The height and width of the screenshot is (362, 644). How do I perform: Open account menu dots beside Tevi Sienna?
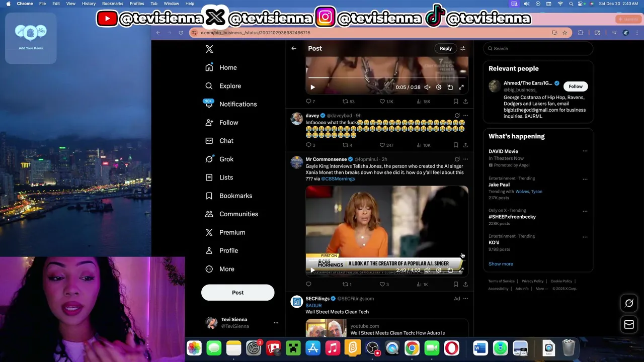276,323
